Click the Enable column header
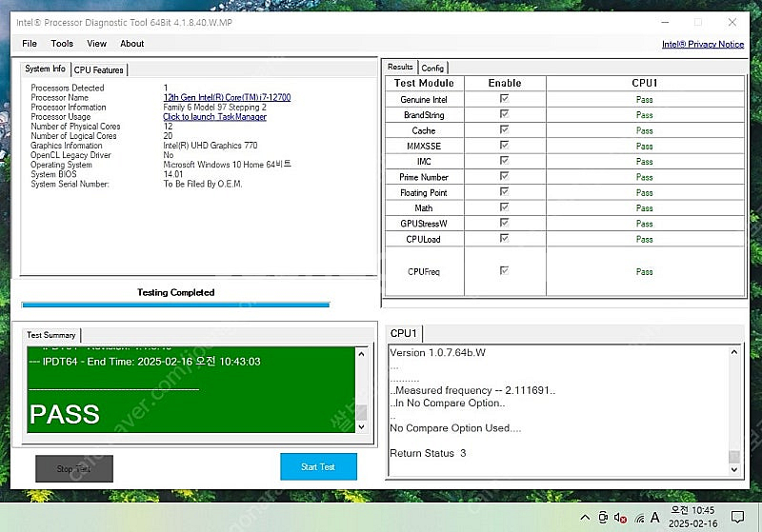Viewport: 762px width, 532px height. pyautogui.click(x=505, y=83)
